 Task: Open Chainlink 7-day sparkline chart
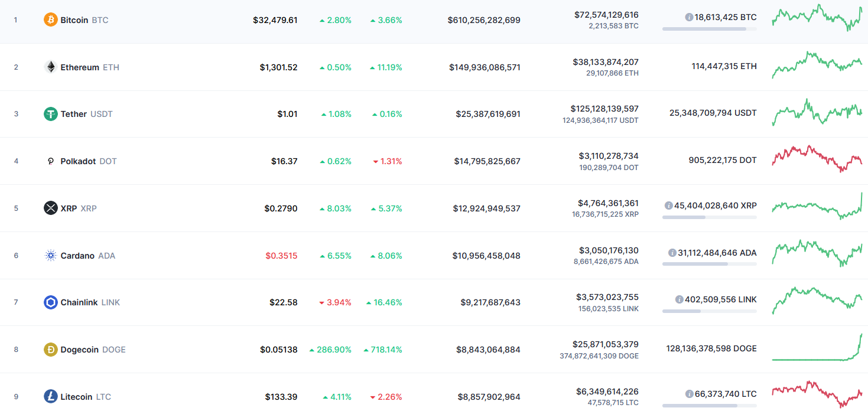(x=817, y=301)
